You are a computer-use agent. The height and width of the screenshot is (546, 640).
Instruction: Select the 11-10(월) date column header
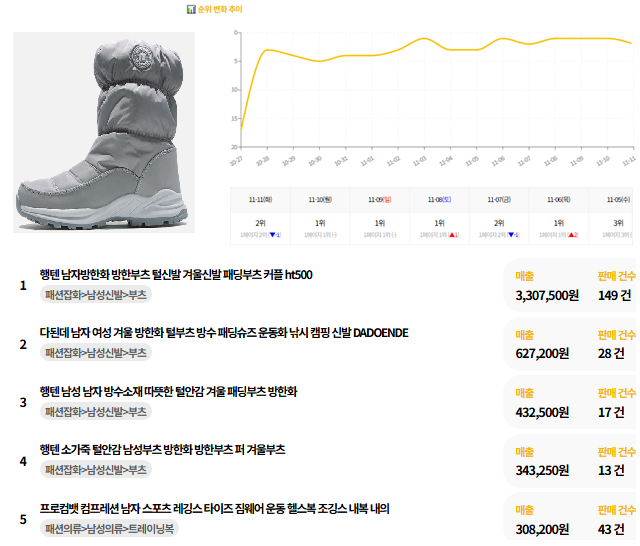320,199
